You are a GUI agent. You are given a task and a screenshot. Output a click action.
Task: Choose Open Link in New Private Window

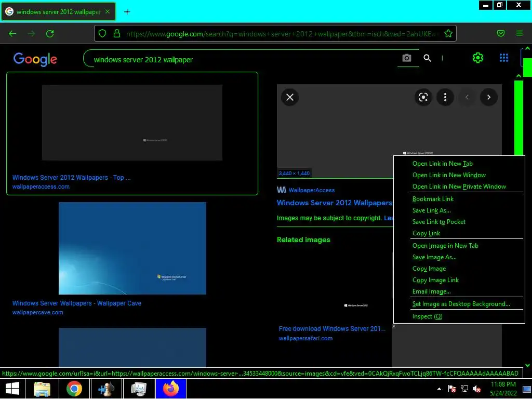[459, 187]
